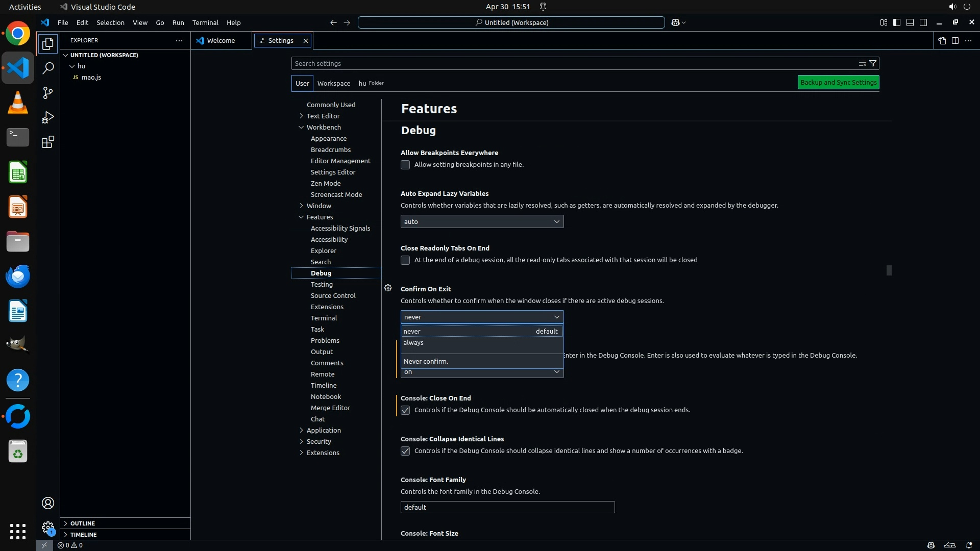Click the settings filter funnel icon

(x=873, y=63)
